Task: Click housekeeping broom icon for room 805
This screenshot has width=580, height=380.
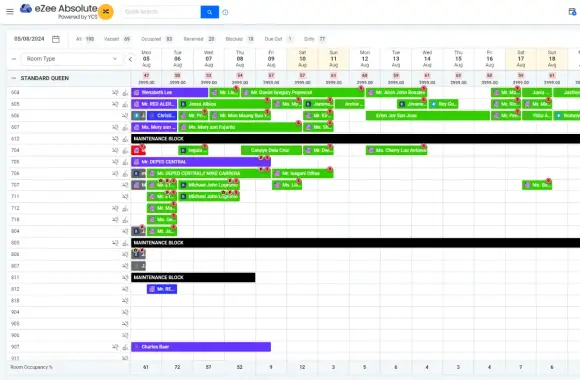Action: tap(125, 243)
